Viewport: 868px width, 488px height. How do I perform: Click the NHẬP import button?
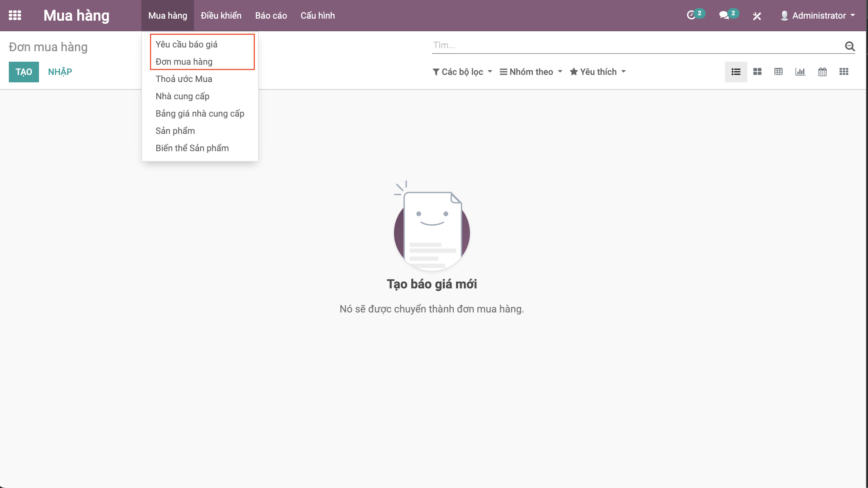[x=60, y=72]
